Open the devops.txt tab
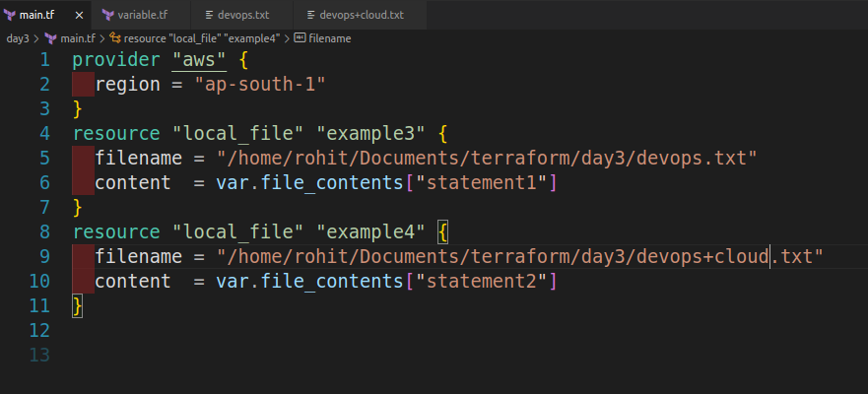868x394 pixels. tap(242, 15)
